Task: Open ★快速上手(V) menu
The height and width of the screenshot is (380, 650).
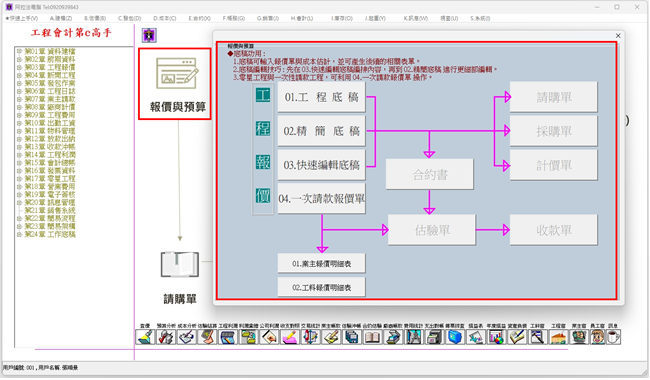Action: [x=22, y=18]
